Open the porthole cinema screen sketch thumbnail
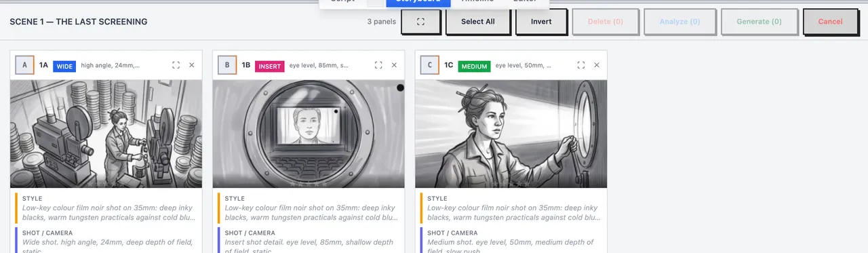The width and height of the screenshot is (868, 253). pos(309,134)
